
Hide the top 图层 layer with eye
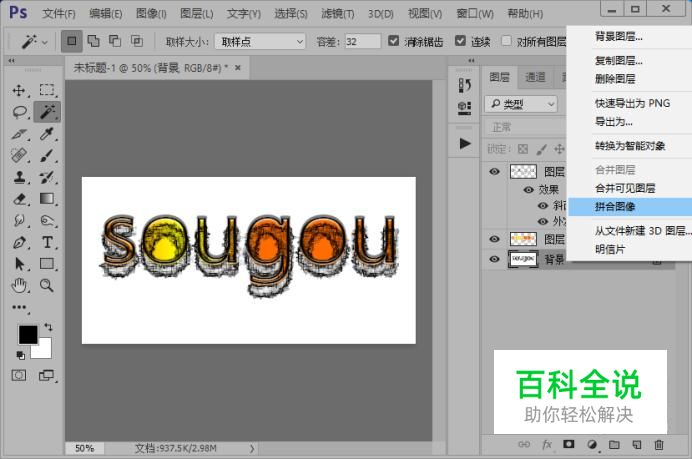point(494,171)
